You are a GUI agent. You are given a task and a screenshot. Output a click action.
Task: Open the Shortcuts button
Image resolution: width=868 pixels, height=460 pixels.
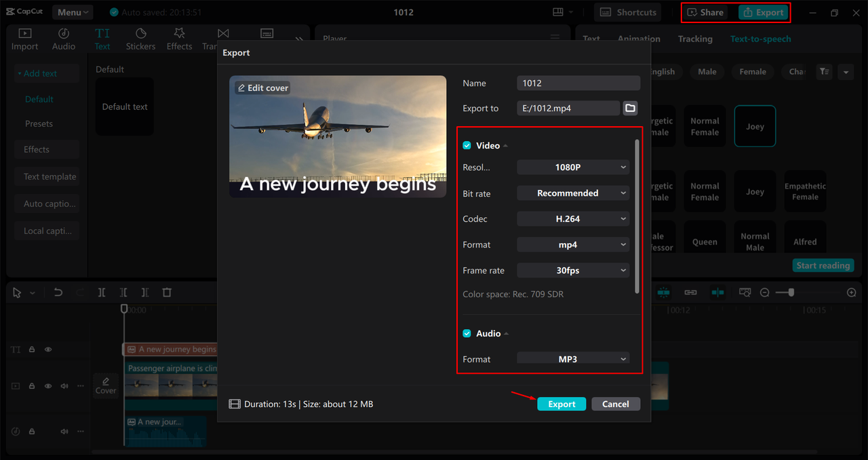point(628,12)
